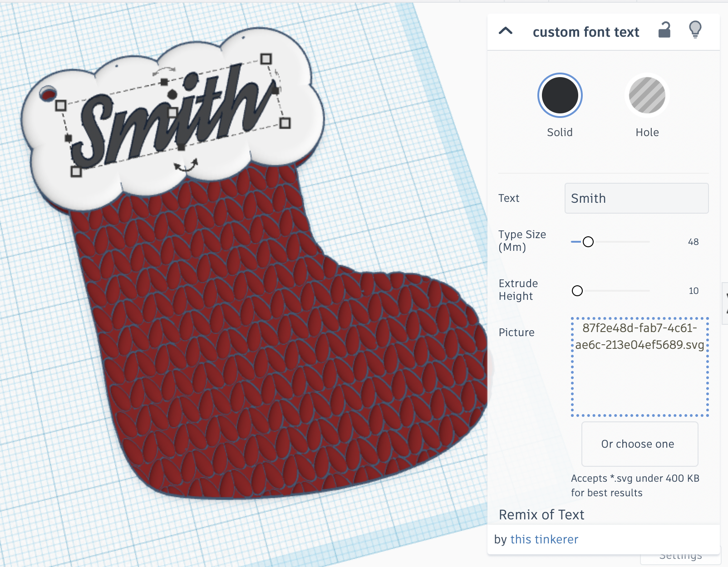
Task: Select the top-left corner resize handle
Action: (x=60, y=106)
